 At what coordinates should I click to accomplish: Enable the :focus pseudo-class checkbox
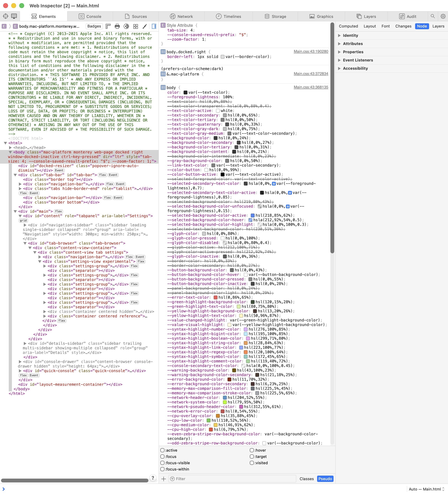point(162,457)
